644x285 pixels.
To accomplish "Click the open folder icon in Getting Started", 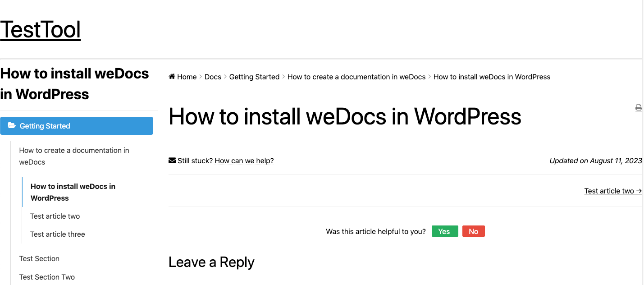I will [x=12, y=126].
